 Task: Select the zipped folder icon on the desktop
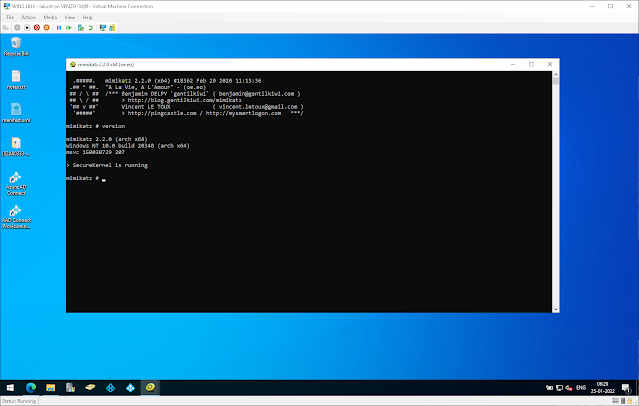(16, 147)
